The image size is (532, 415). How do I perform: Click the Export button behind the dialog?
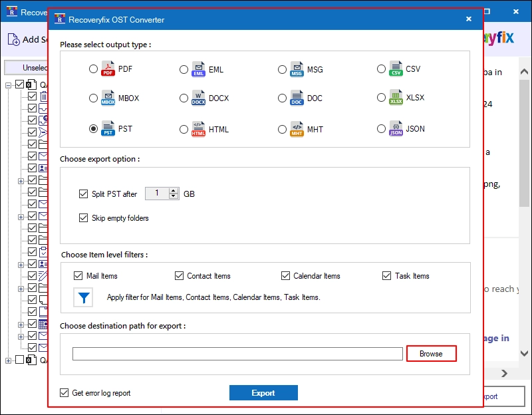point(504,396)
